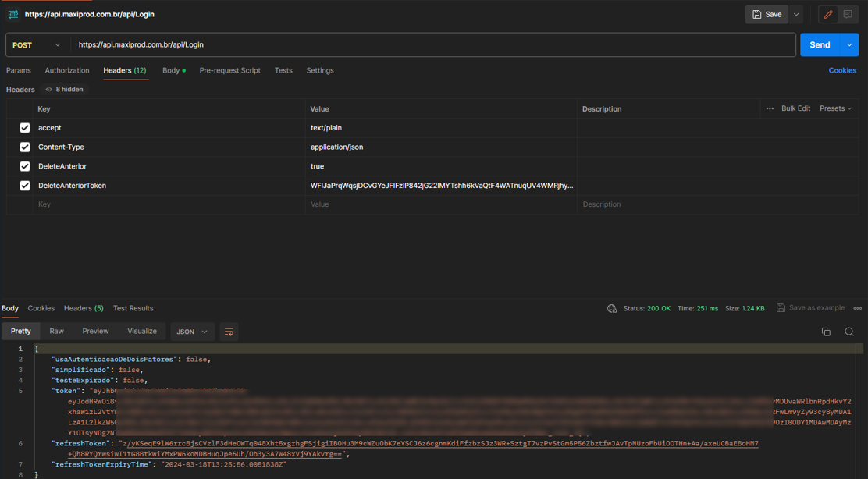Open headers table options ellipsis
This screenshot has width=868, height=479.
tap(770, 108)
